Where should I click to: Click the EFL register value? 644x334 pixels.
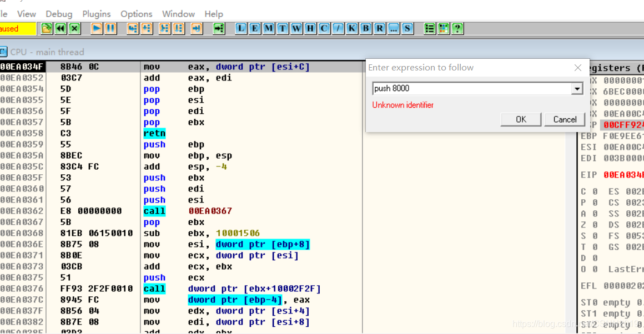coord(623,286)
